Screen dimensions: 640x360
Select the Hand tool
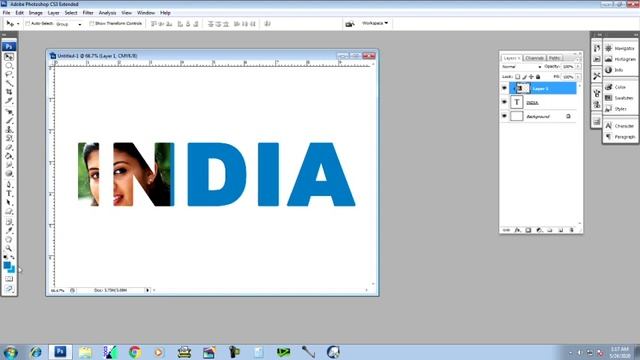9,240
